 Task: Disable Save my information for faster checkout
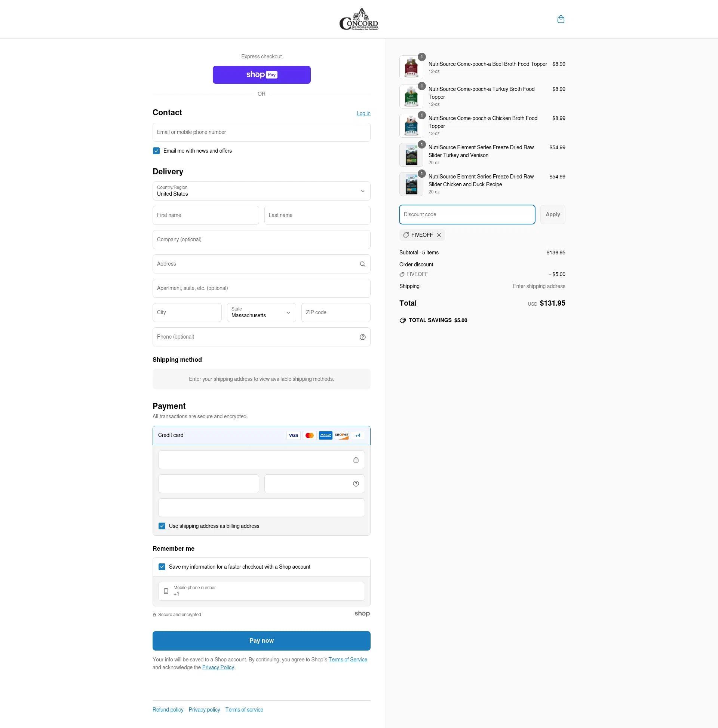point(162,566)
